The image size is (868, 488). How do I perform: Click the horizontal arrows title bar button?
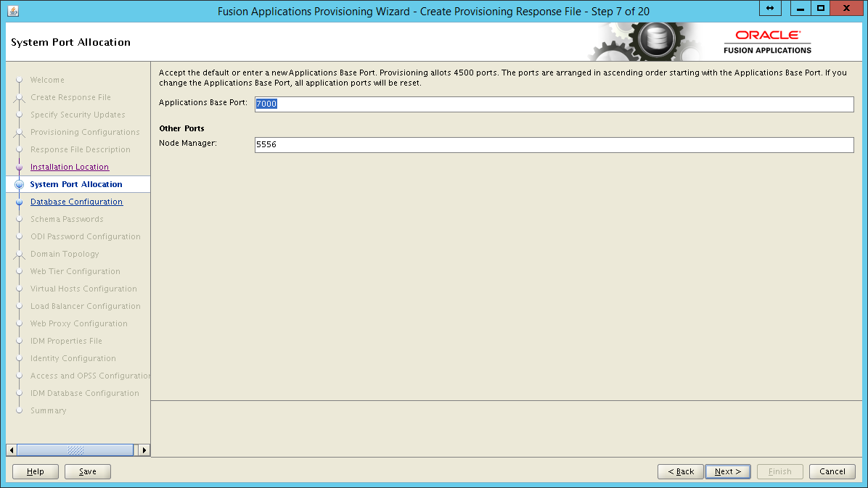[x=770, y=8]
